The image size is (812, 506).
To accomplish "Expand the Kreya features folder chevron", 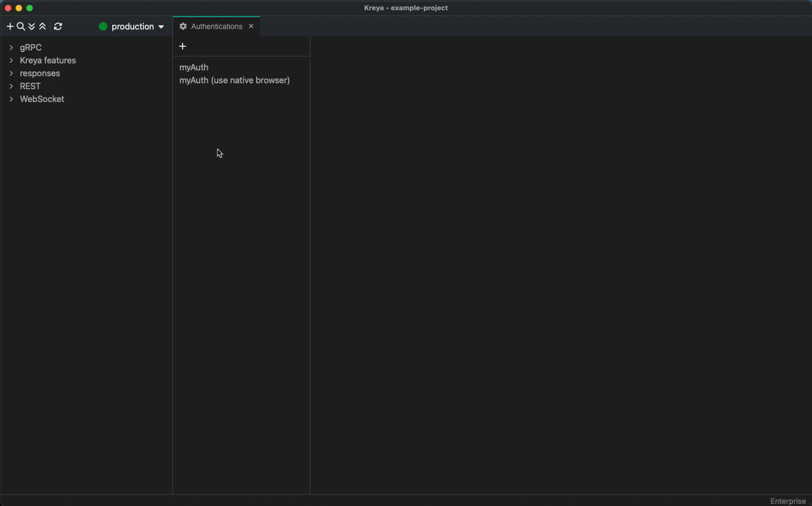I will click(11, 60).
